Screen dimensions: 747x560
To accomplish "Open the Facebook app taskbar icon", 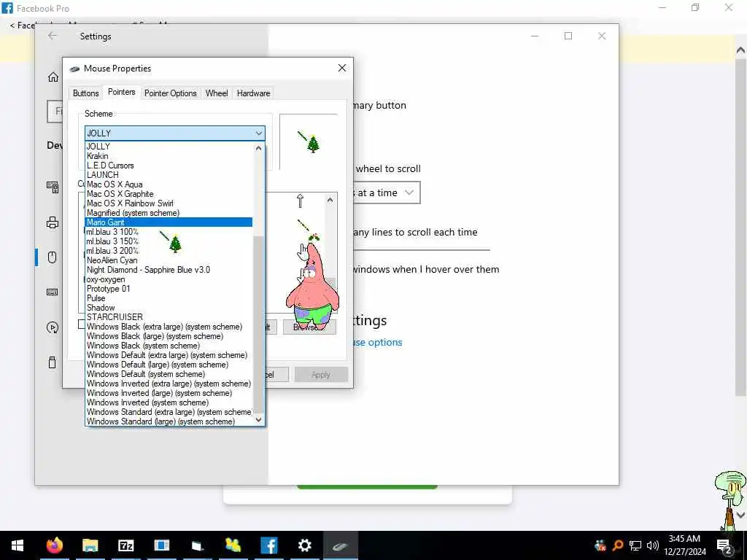I will click(x=268, y=545).
